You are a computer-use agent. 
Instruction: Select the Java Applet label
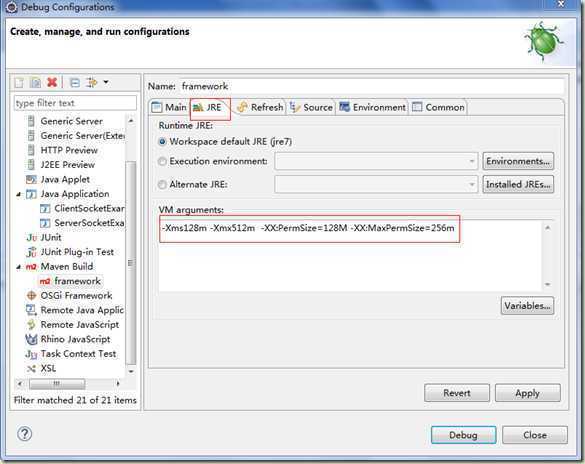[65, 179]
